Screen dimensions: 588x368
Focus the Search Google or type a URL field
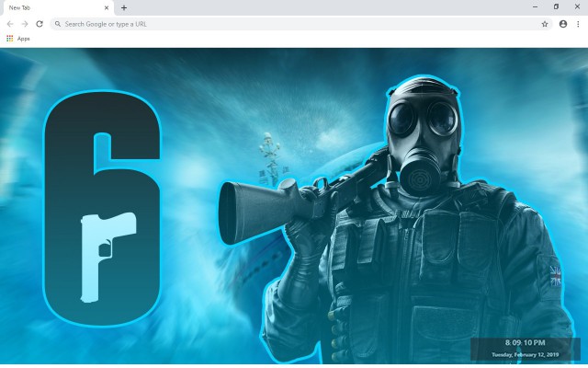(x=300, y=24)
